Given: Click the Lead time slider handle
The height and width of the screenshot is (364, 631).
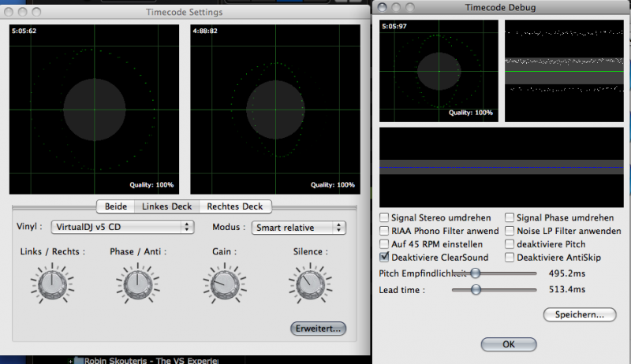Looking at the screenshot, I should [x=476, y=289].
